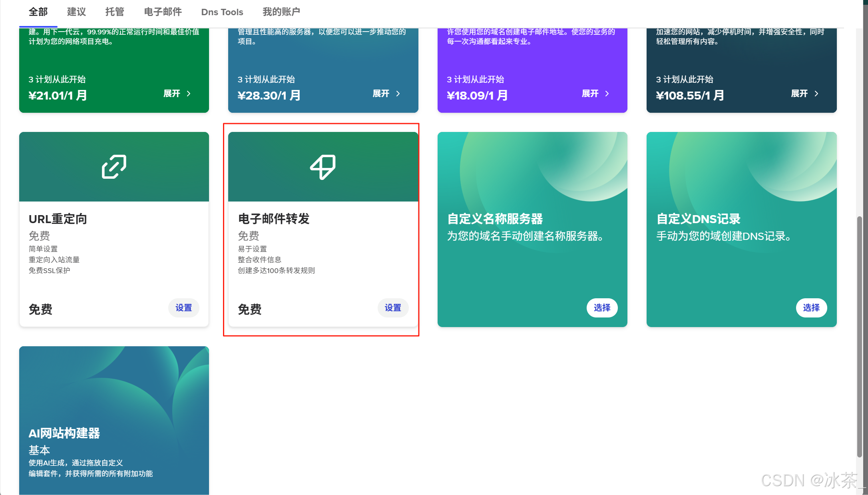Expand the ¥18.09/月 purple email plan

click(595, 94)
